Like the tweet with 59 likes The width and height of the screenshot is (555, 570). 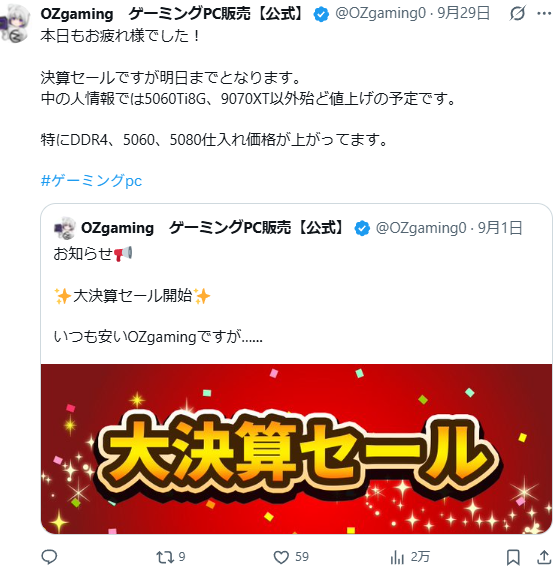[x=291, y=557]
